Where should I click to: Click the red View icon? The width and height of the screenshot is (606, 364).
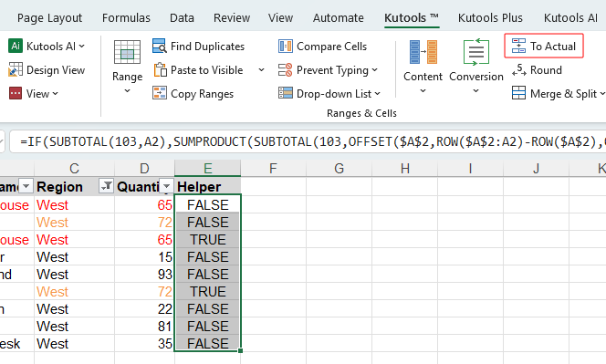[16, 94]
